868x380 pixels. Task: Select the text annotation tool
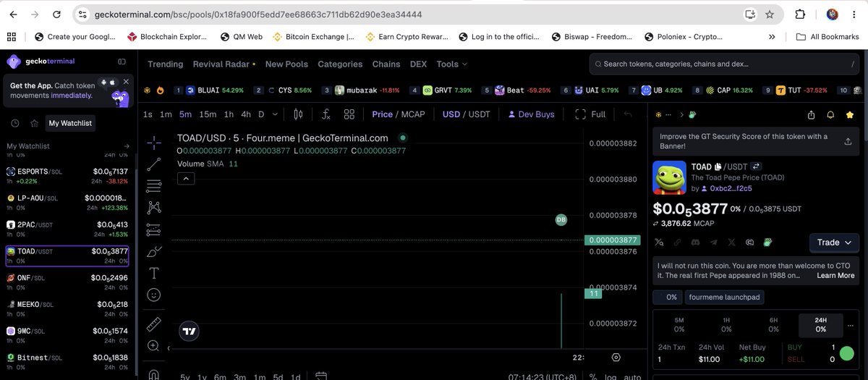tap(154, 274)
